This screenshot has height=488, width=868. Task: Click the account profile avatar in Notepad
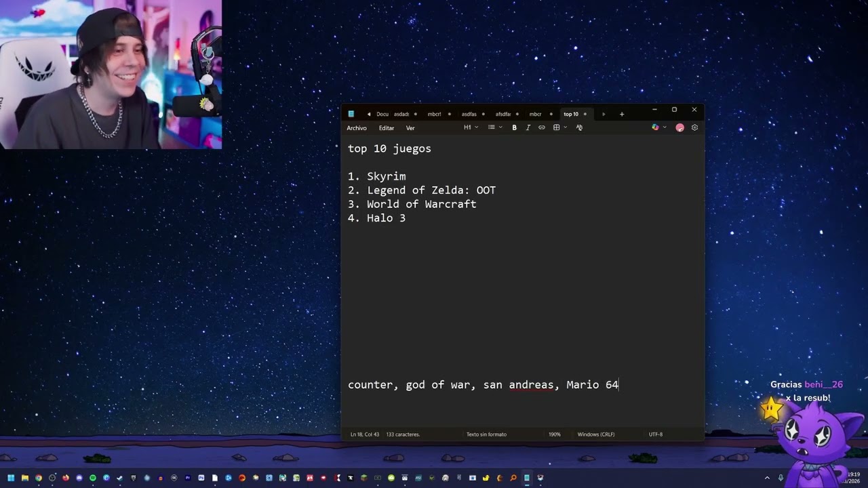[679, 127]
